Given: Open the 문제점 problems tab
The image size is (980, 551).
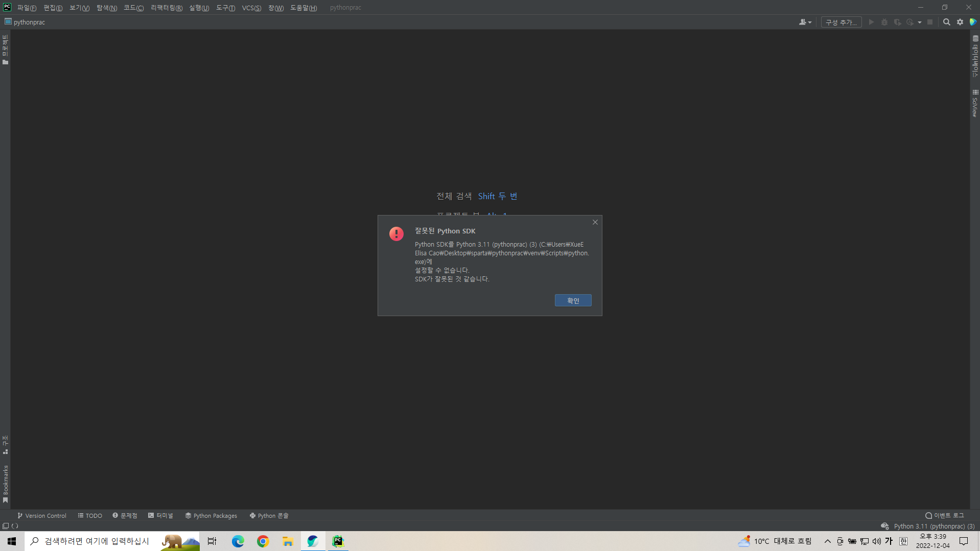Looking at the screenshot, I should pyautogui.click(x=125, y=516).
